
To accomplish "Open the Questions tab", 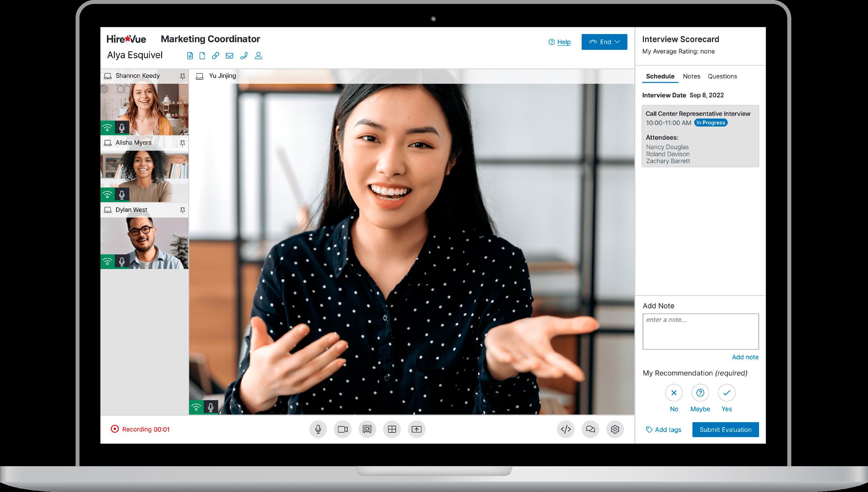I will coord(722,76).
